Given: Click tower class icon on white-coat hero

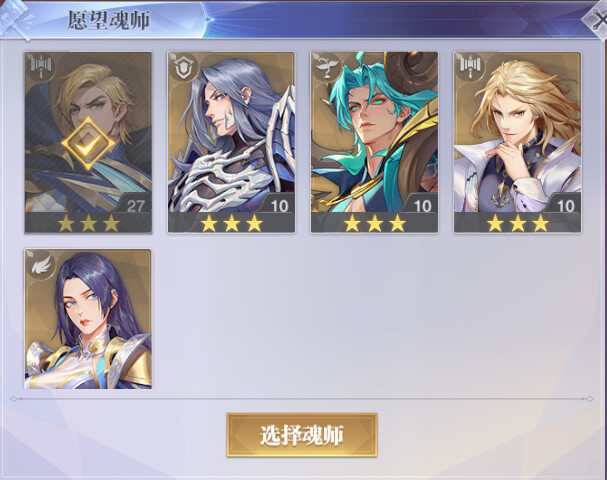Looking at the screenshot, I should pyautogui.click(x=469, y=66).
